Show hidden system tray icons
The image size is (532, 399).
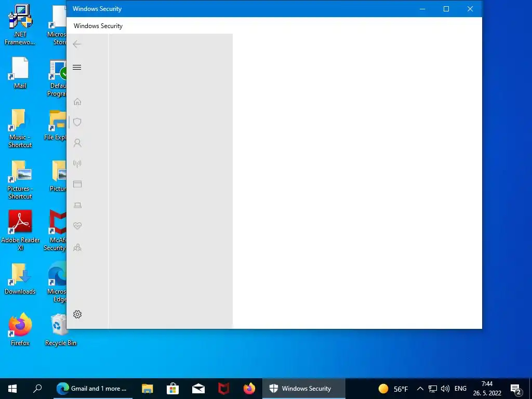(420, 389)
